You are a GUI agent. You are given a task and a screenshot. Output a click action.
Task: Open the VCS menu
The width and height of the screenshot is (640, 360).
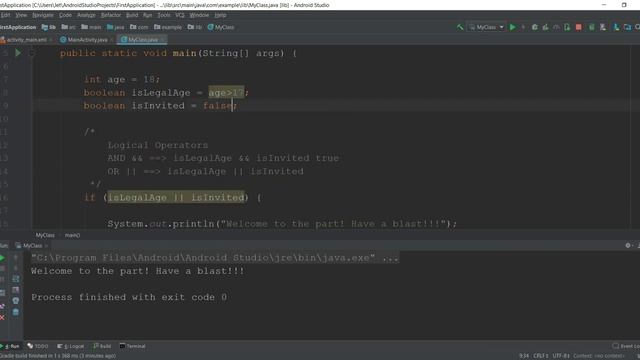click(180, 15)
